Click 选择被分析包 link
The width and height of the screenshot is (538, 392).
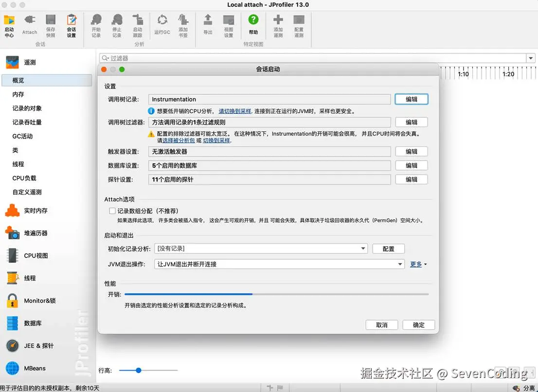coord(179,140)
